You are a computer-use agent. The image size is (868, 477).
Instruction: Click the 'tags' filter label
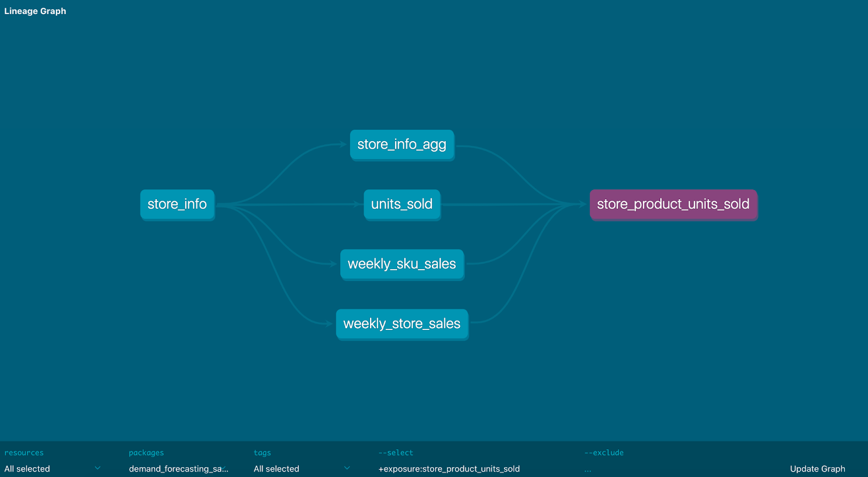pos(262,453)
